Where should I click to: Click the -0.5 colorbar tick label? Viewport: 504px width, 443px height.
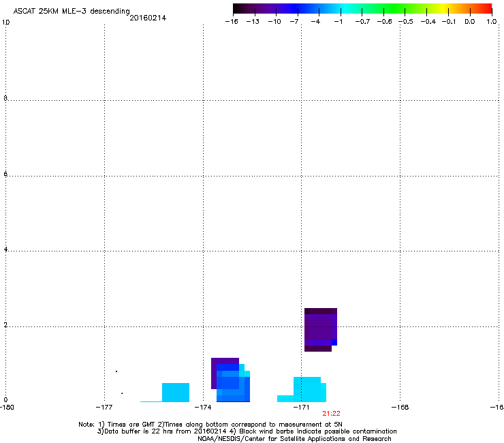[406, 22]
